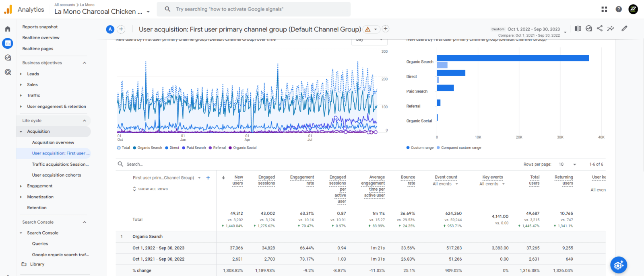
Task: Toggle Custom range in bar chart legend
Action: (420, 148)
